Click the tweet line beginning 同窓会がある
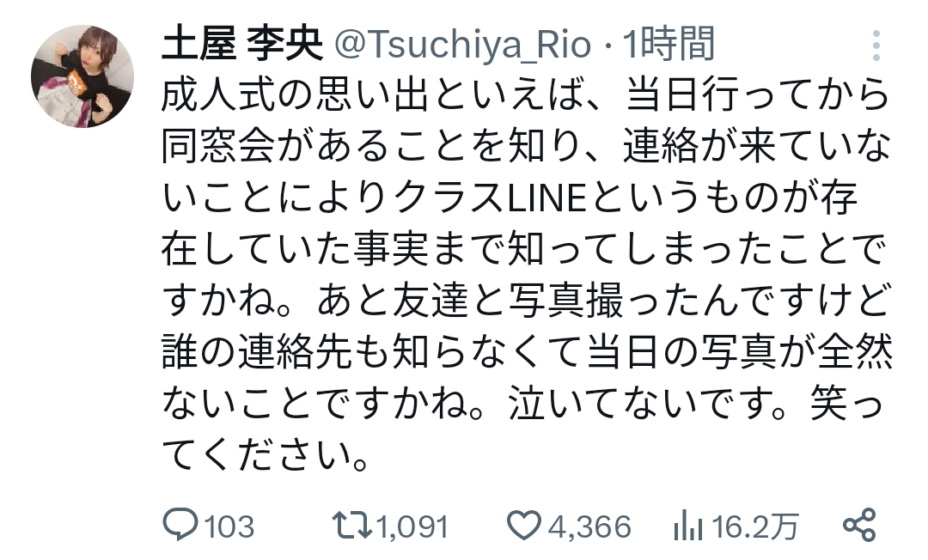 524,148
